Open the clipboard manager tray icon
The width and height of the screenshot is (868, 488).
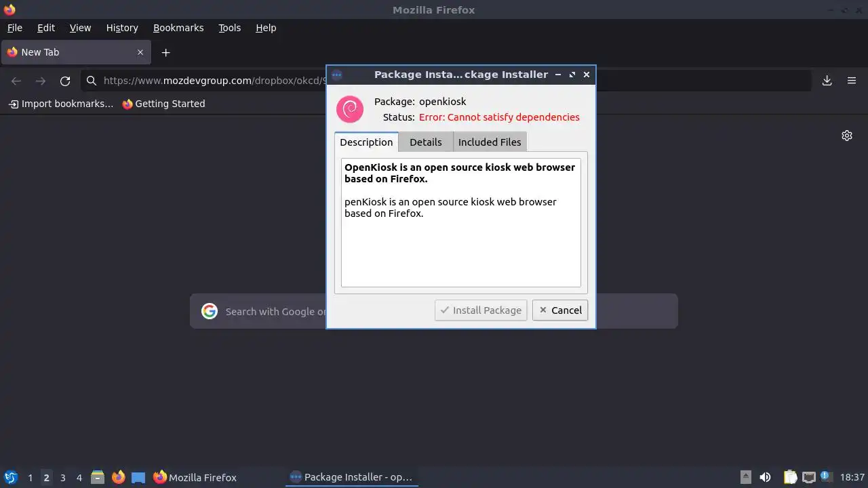pyautogui.click(x=790, y=477)
